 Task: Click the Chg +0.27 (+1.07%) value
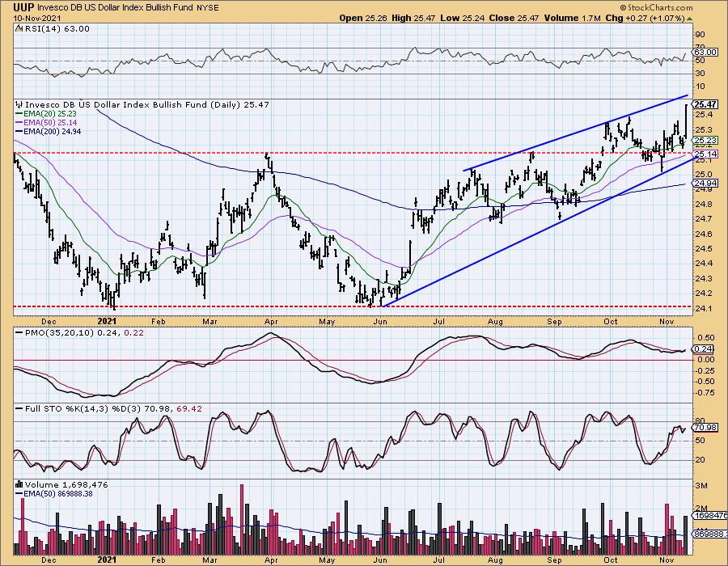click(645, 18)
